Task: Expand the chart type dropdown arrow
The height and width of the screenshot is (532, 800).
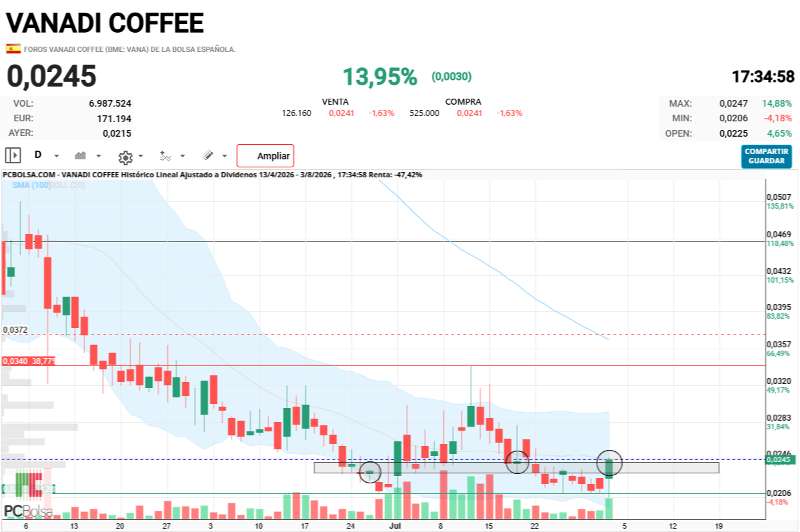Action: tap(99, 156)
